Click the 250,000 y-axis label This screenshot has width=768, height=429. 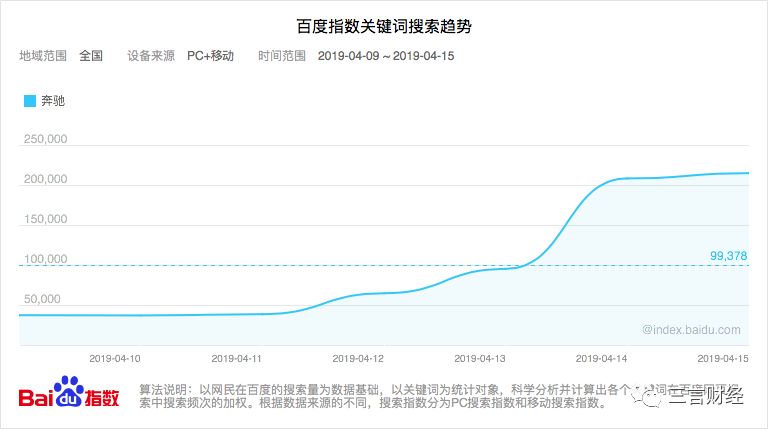coord(46,139)
